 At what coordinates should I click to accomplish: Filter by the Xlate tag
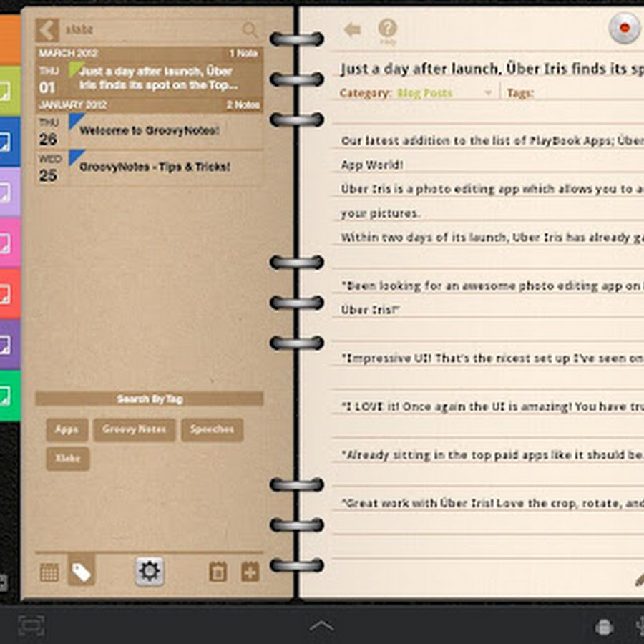(x=68, y=459)
